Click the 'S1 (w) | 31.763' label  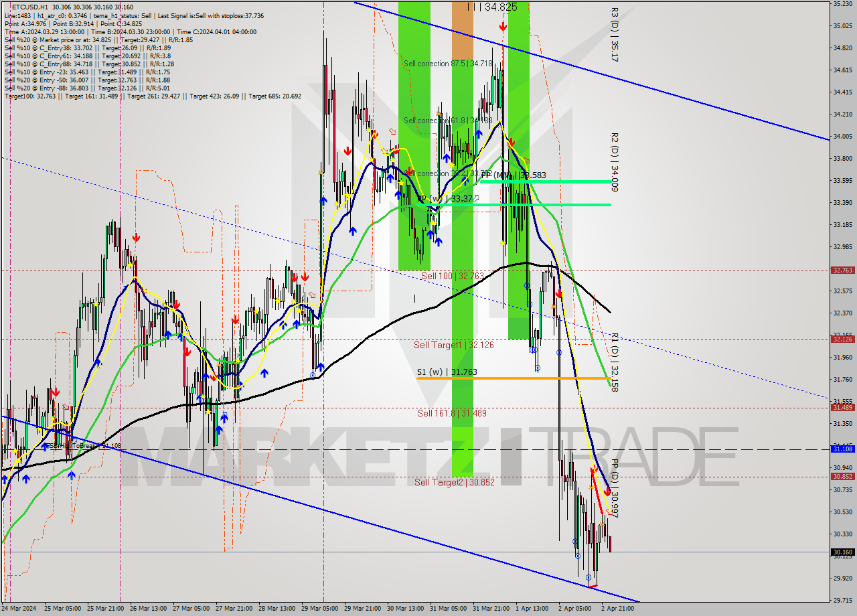[x=447, y=372]
